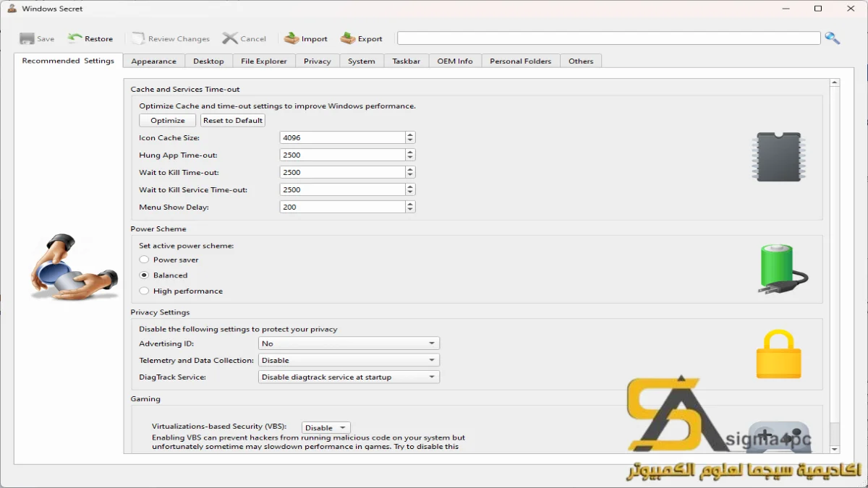The image size is (868, 488).
Task: Click the Import toolbar icon
Action: point(292,38)
